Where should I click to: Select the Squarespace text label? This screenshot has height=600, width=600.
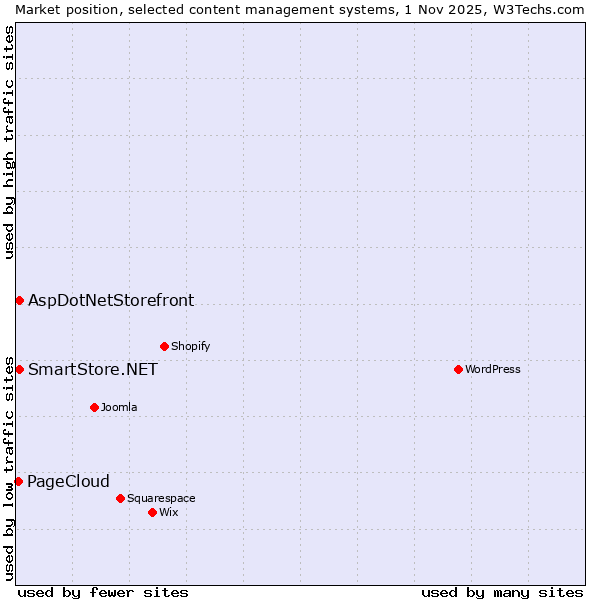[x=161, y=498]
